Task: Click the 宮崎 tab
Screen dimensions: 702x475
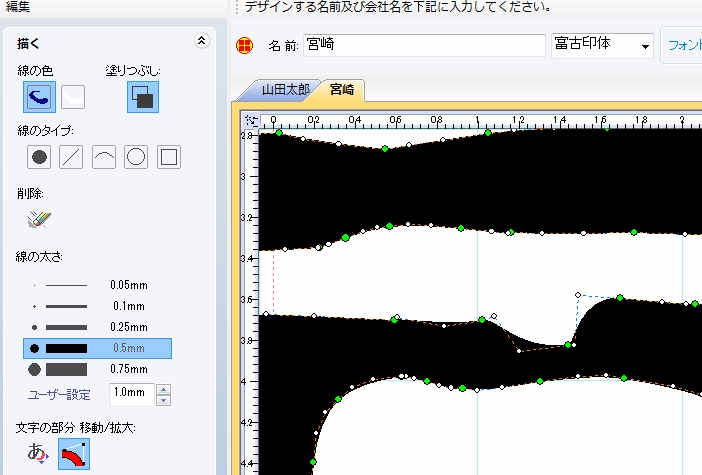Action: (x=342, y=90)
